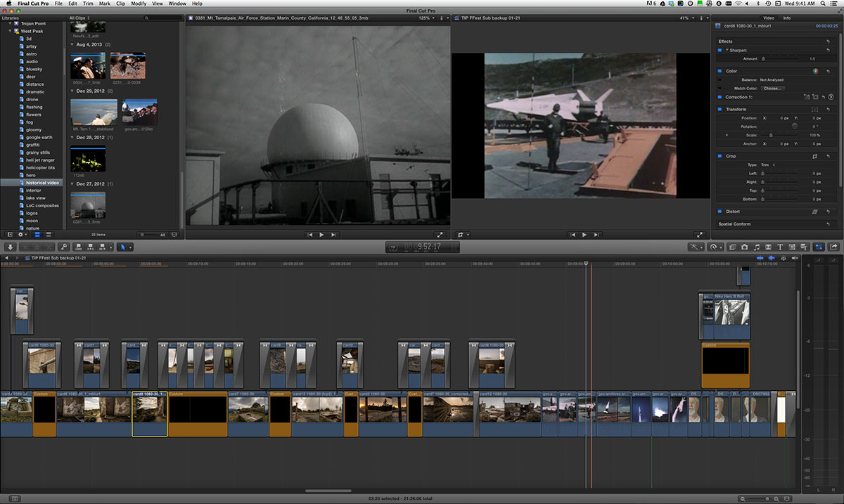Select the Dec 28, 2012 clip thumbnail
This screenshot has height=504, width=844.
point(88,160)
